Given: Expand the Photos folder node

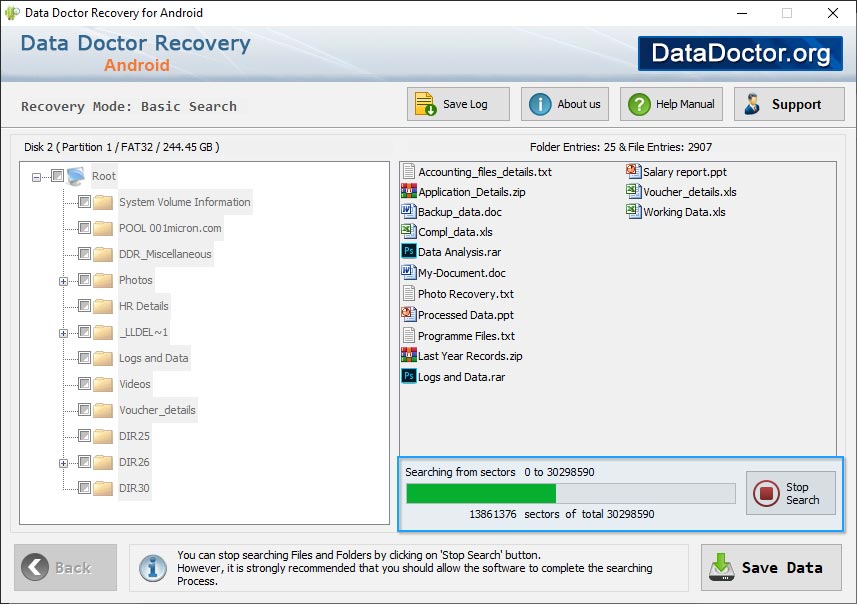Looking at the screenshot, I should point(63,281).
